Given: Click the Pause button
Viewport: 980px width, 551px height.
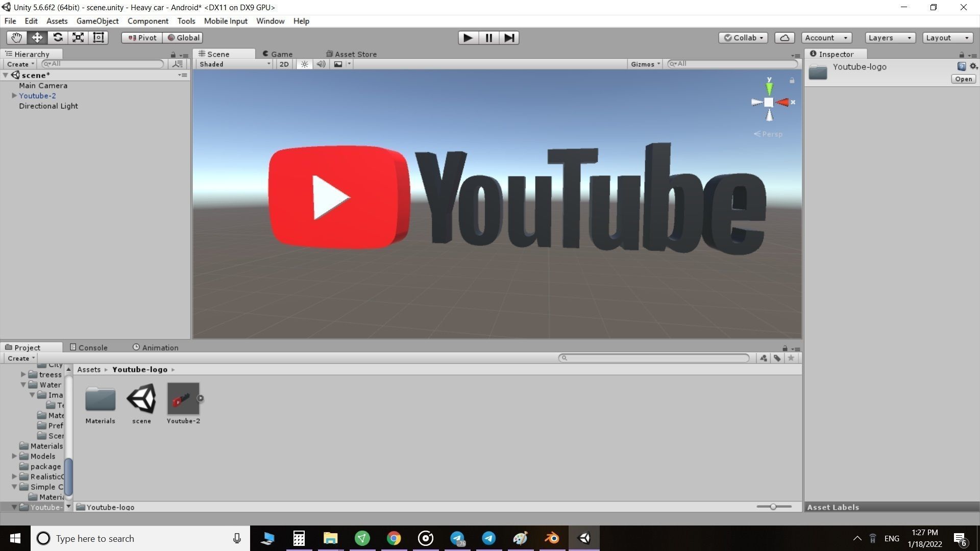Looking at the screenshot, I should tap(488, 38).
